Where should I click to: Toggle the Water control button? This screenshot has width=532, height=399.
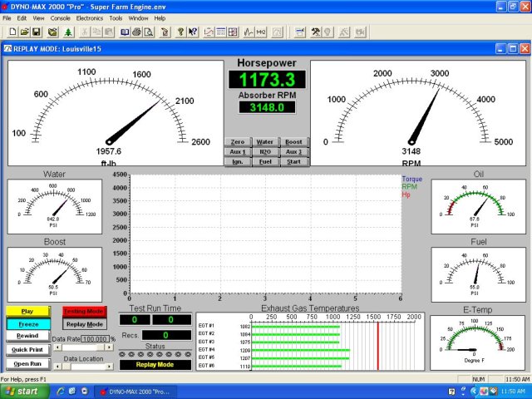click(265, 142)
